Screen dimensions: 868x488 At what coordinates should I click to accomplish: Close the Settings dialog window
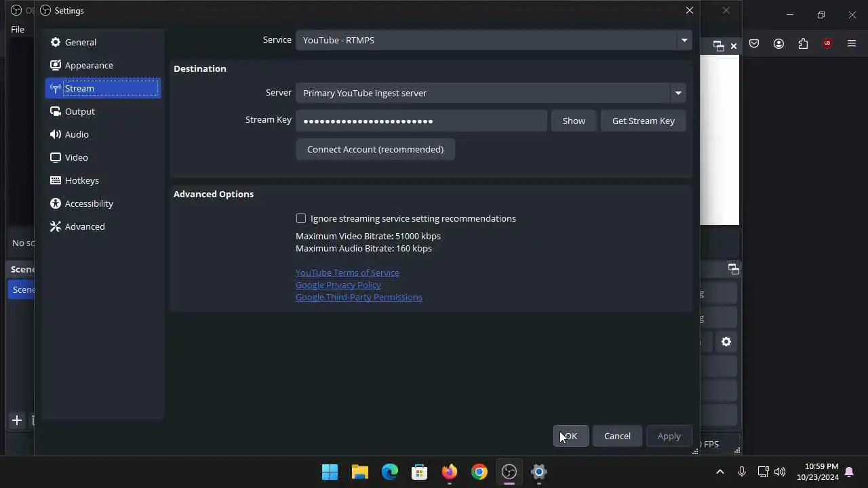tap(690, 10)
